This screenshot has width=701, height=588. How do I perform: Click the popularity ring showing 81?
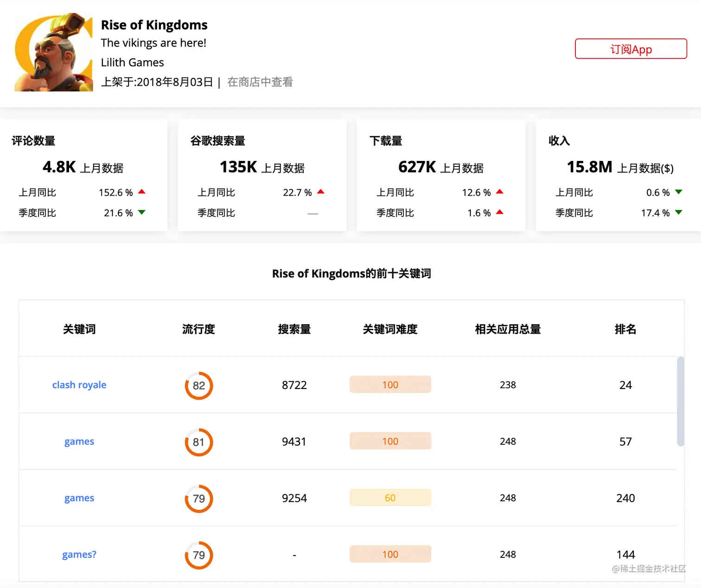click(198, 442)
